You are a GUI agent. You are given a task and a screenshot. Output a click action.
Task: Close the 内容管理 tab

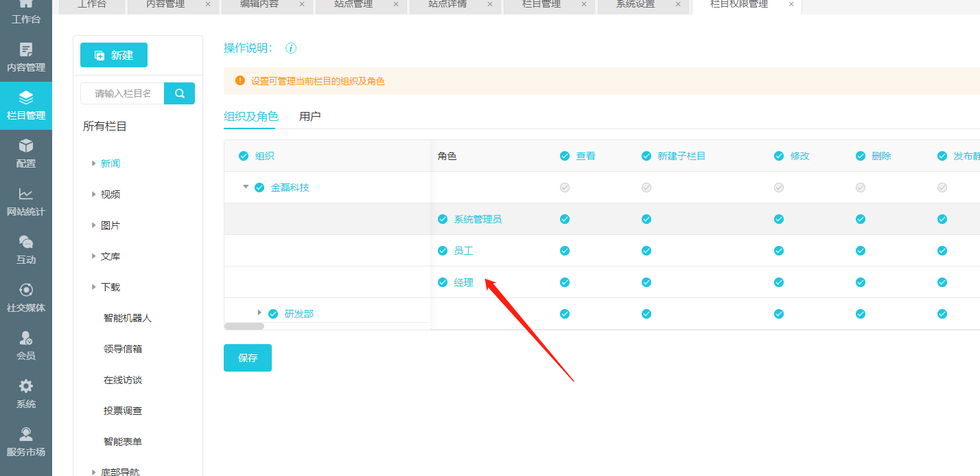click(208, 4)
